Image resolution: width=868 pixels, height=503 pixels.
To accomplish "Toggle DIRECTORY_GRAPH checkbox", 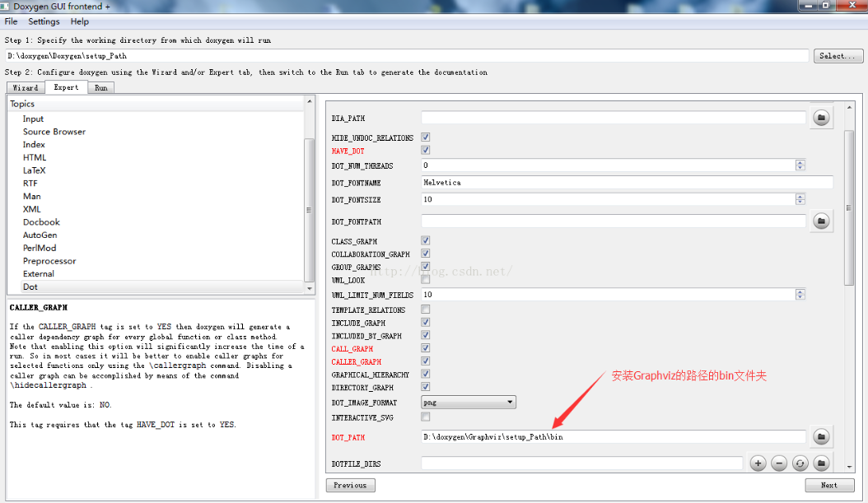I will pos(425,387).
